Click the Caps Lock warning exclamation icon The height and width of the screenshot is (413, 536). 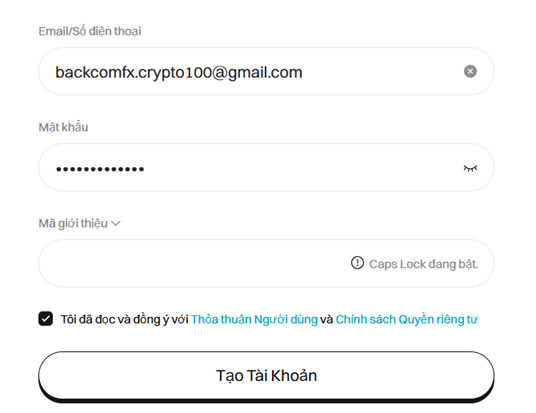pos(357,263)
